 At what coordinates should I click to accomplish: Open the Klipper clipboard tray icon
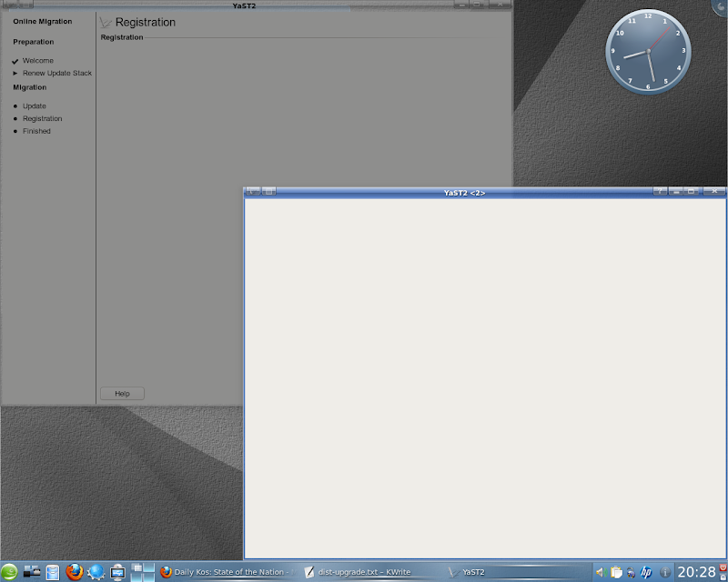pyautogui.click(x=616, y=572)
